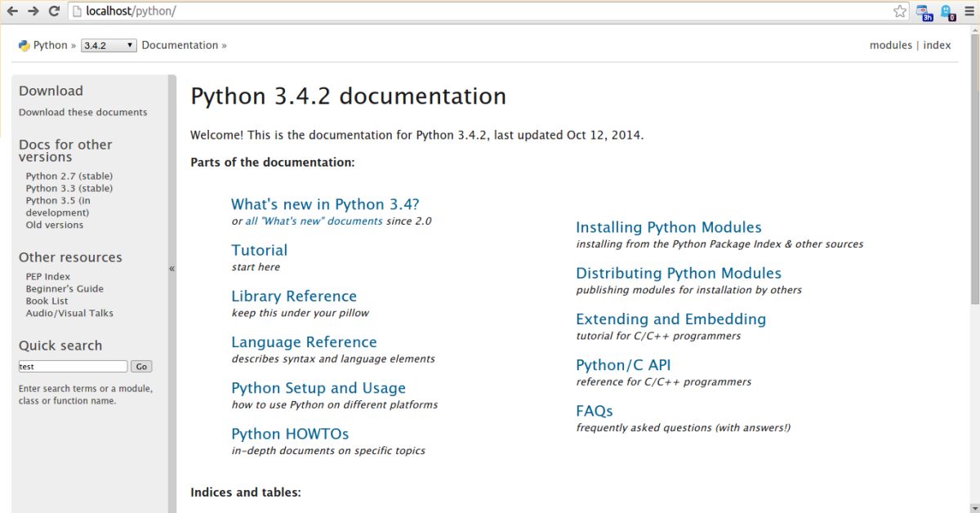Open the blue ghost extension icon
This screenshot has height=513, width=980.
tap(947, 11)
